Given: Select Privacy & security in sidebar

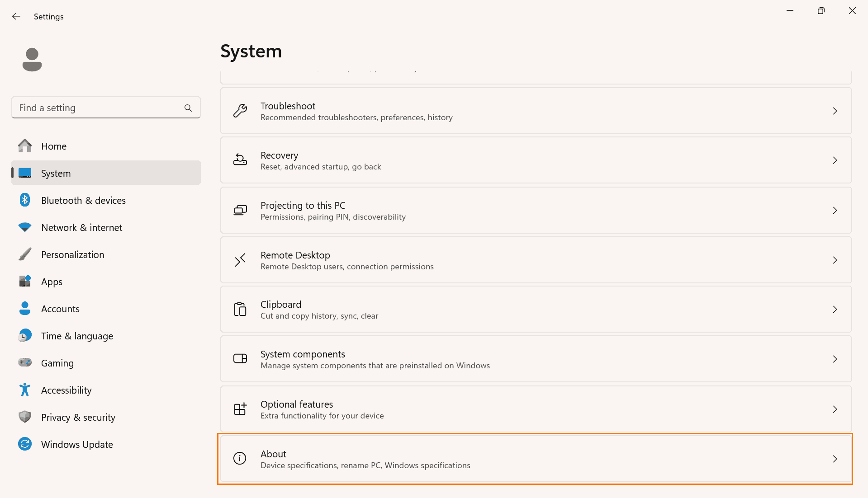Looking at the screenshot, I should pyautogui.click(x=78, y=417).
